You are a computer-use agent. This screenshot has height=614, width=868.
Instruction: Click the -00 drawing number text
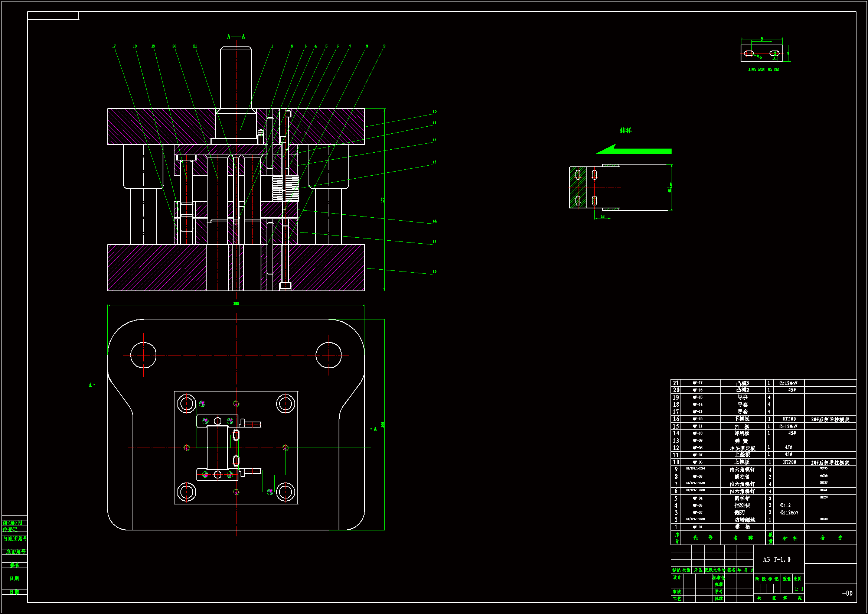pyautogui.click(x=847, y=593)
